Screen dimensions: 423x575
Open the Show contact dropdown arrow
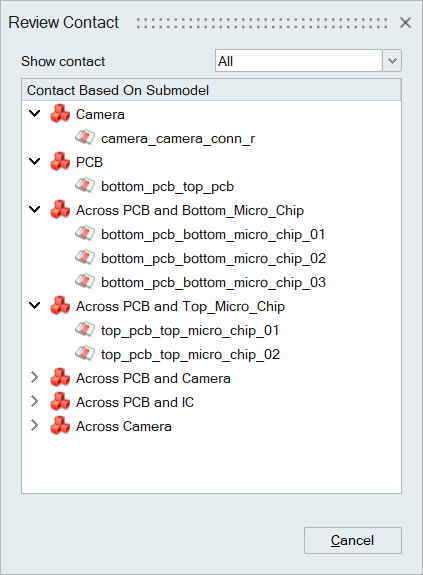392,61
